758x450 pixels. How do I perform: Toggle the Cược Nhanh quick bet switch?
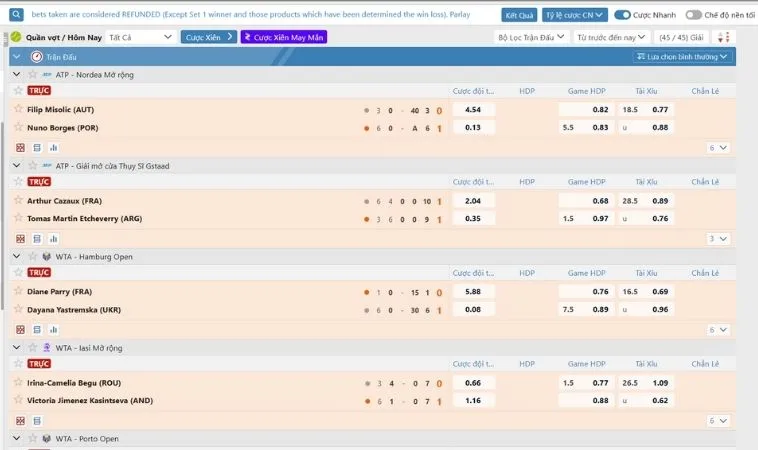pos(622,15)
